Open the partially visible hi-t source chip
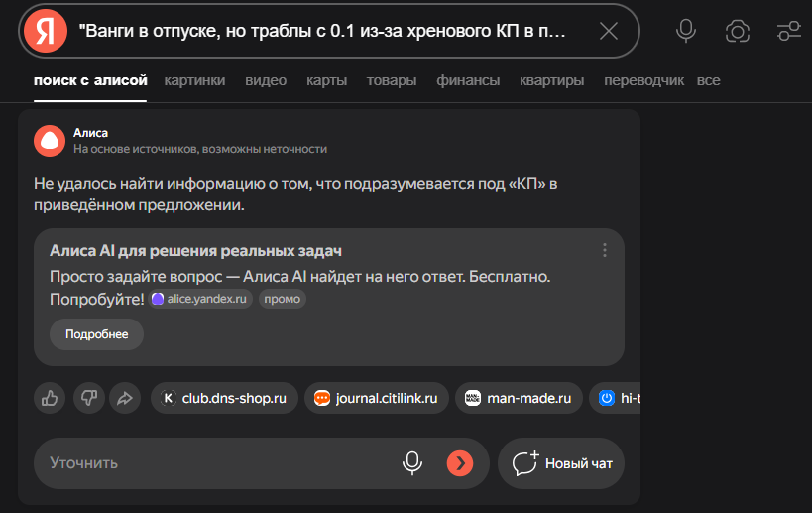Image resolution: width=812 pixels, height=513 pixels. point(616,398)
